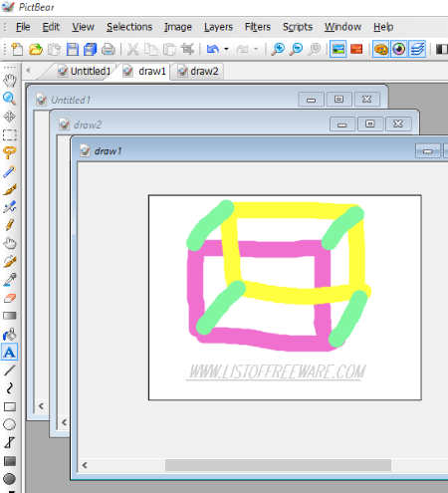
Task: Open the Undo history dropdown arrow
Action: [226, 49]
